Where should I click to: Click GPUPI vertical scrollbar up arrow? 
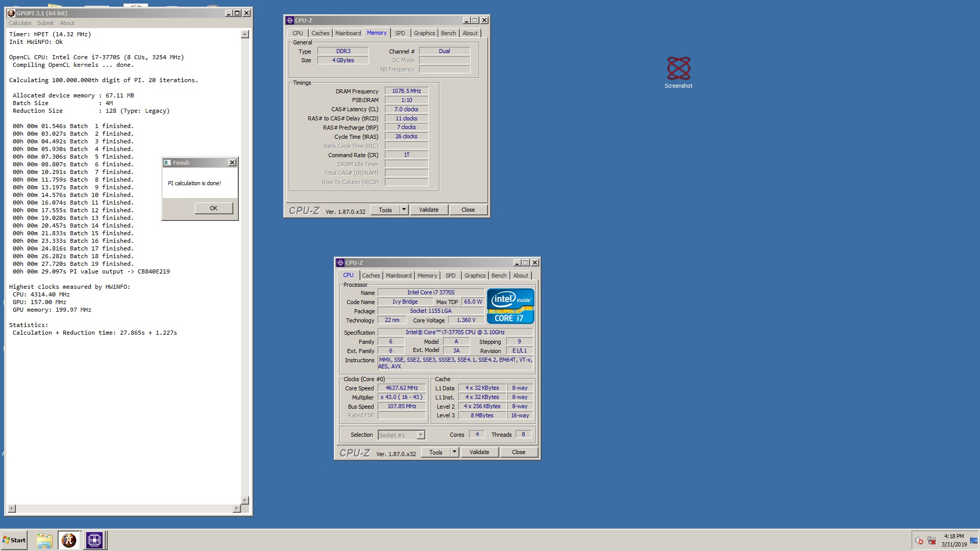pos(245,34)
